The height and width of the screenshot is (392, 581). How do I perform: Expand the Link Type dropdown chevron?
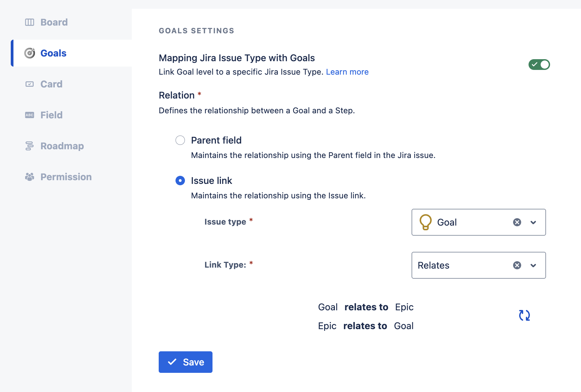[x=533, y=265]
